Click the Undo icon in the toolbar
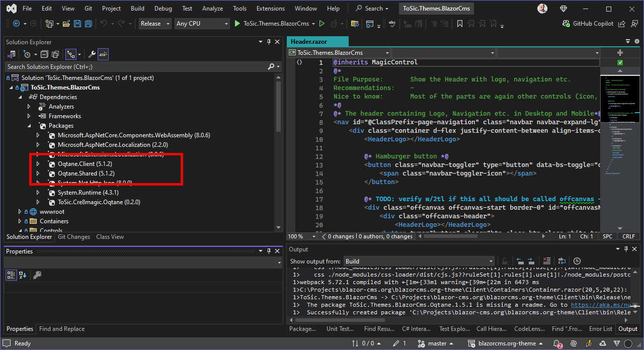644x350 pixels. (x=105, y=23)
